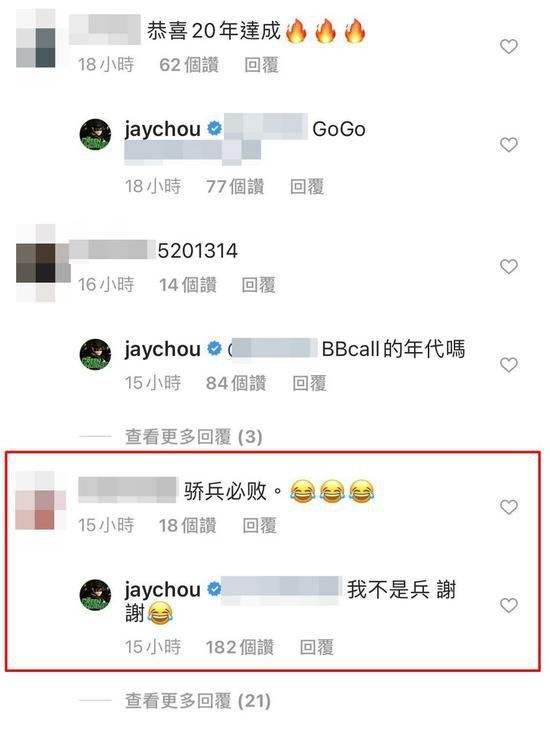This screenshot has height=733, width=550.
Task: Reply to the 5201314 comment
Action: pos(258,285)
